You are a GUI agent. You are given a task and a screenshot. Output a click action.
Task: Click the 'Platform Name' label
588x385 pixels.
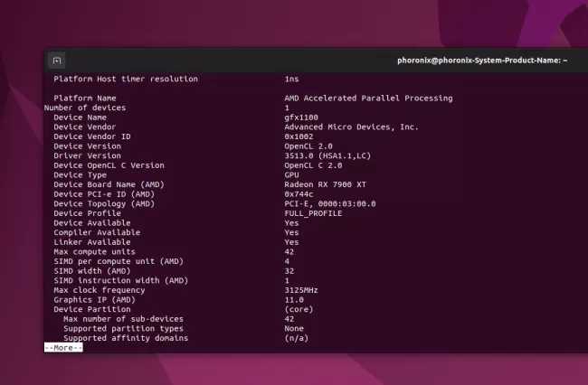pos(85,99)
